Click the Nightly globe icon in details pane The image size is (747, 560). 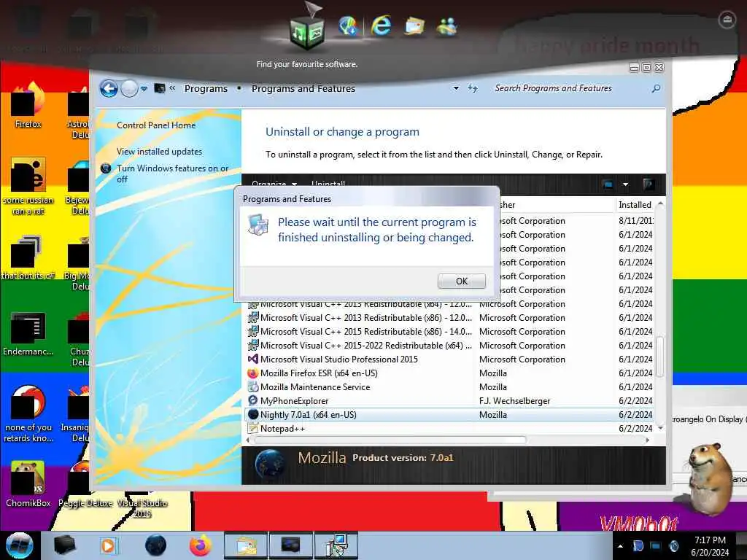point(270,464)
